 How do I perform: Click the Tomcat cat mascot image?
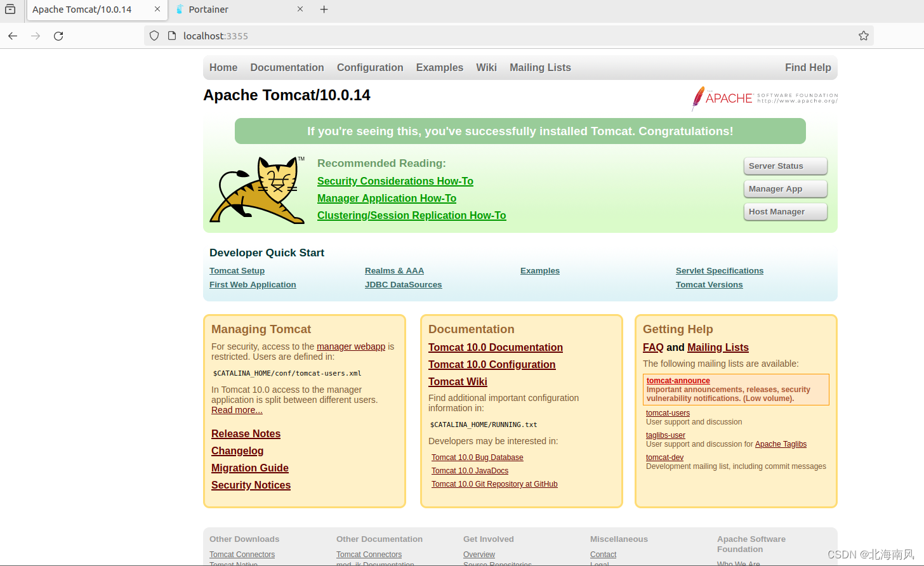[257, 190]
